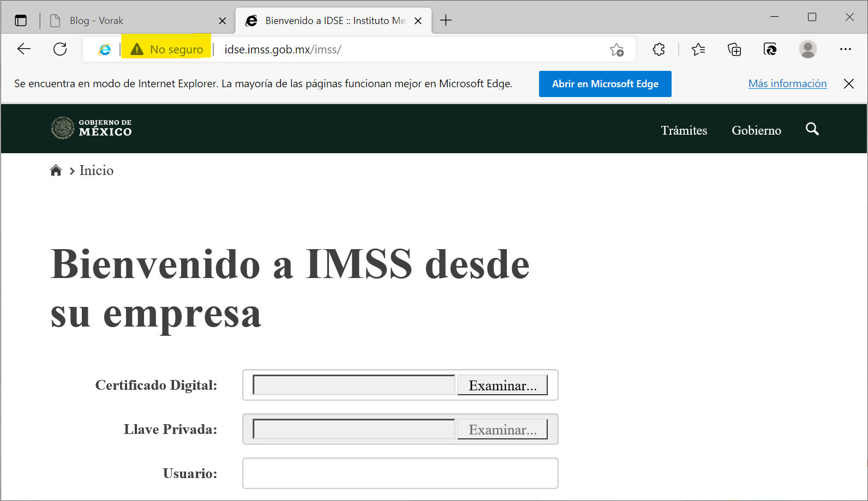Screen dimensions: 868x501
Task: Click Examinar for Certificado Digital
Action: point(502,385)
